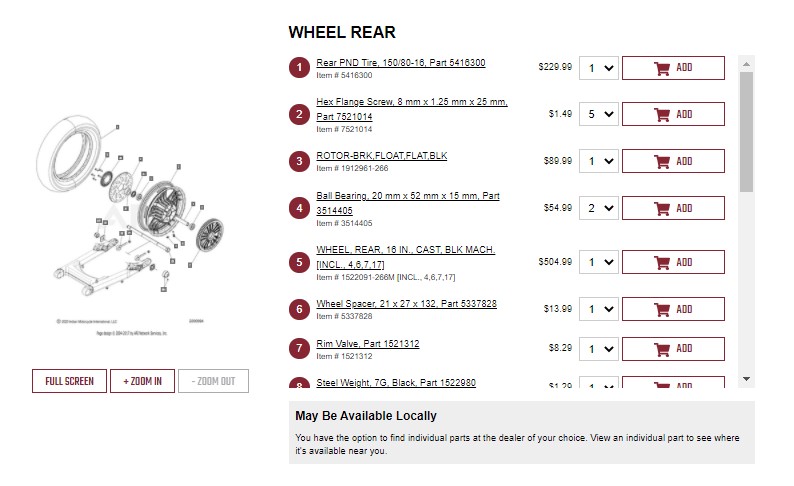
Task: Select the number 5 part badge
Action: click(299, 262)
